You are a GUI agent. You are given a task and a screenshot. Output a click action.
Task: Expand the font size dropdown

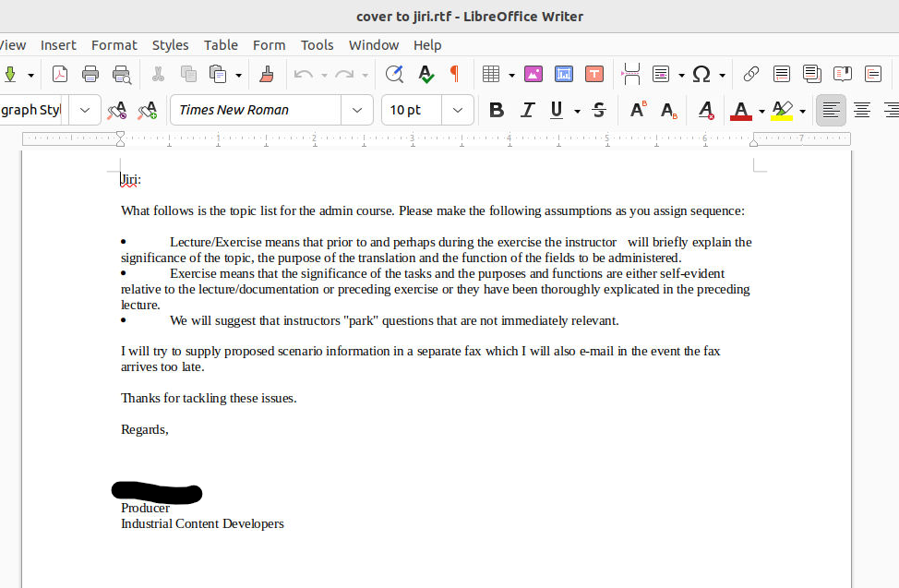click(458, 110)
